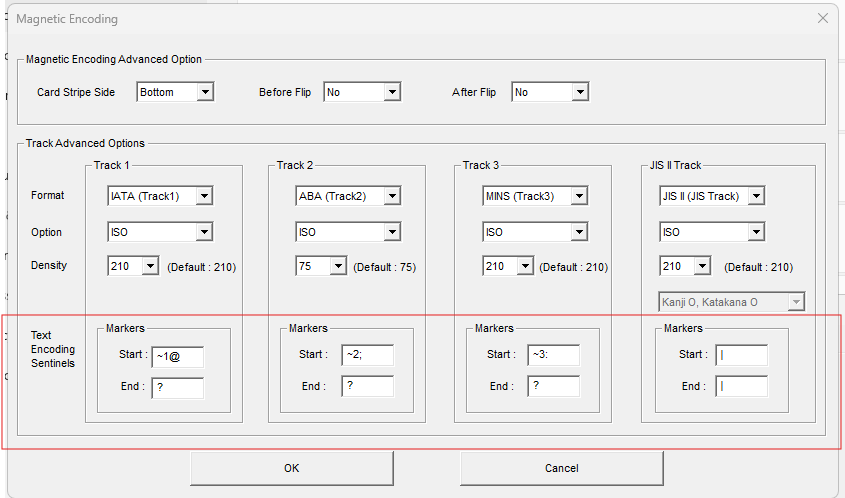The width and height of the screenshot is (845, 498).
Task: Open the After Flip dropdown
Action: point(550,92)
